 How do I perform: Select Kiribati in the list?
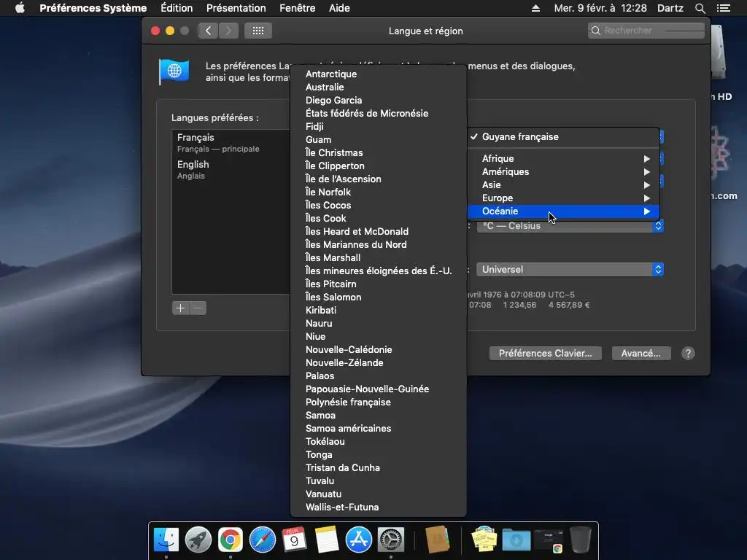click(x=379, y=311)
